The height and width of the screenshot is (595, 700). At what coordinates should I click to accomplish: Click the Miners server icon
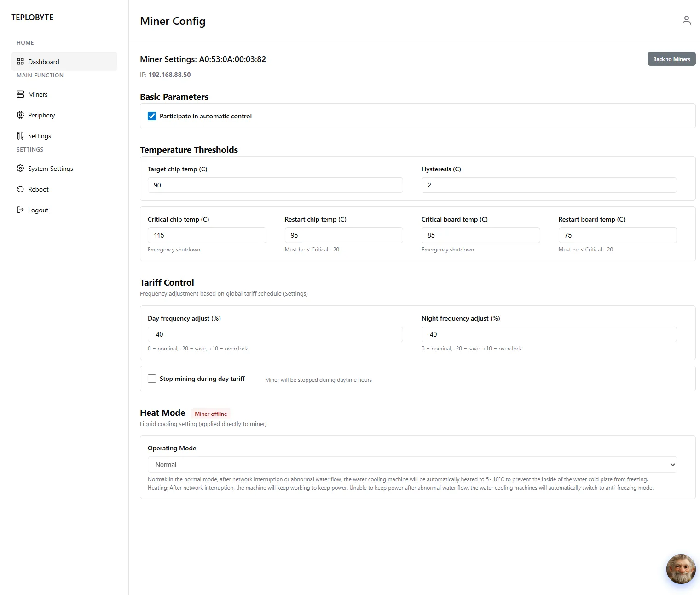point(20,94)
